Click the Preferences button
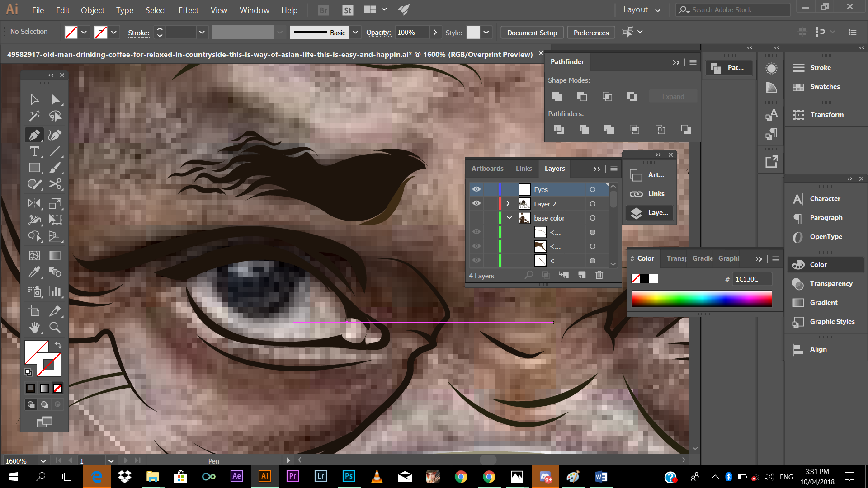 point(591,33)
